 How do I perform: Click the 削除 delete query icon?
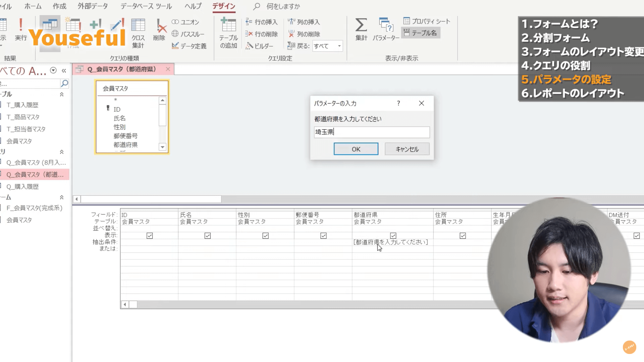tap(159, 30)
